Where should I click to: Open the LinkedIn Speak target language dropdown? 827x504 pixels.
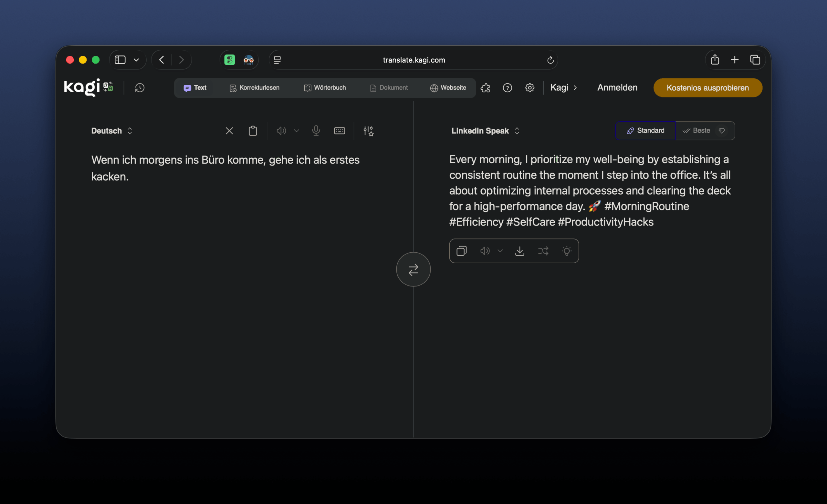click(x=485, y=131)
